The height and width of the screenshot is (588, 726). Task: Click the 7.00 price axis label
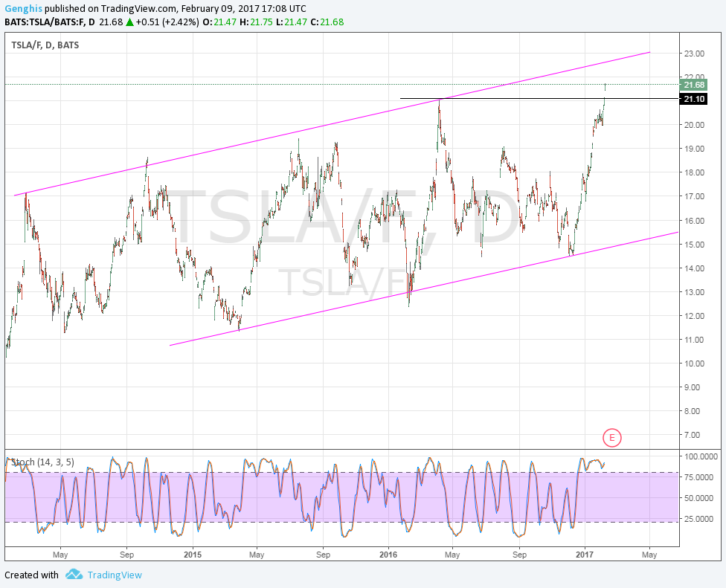[693, 435]
